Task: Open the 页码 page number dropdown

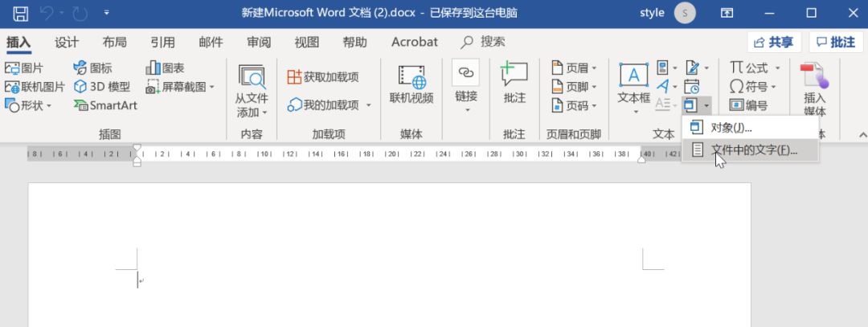Action: 574,105
